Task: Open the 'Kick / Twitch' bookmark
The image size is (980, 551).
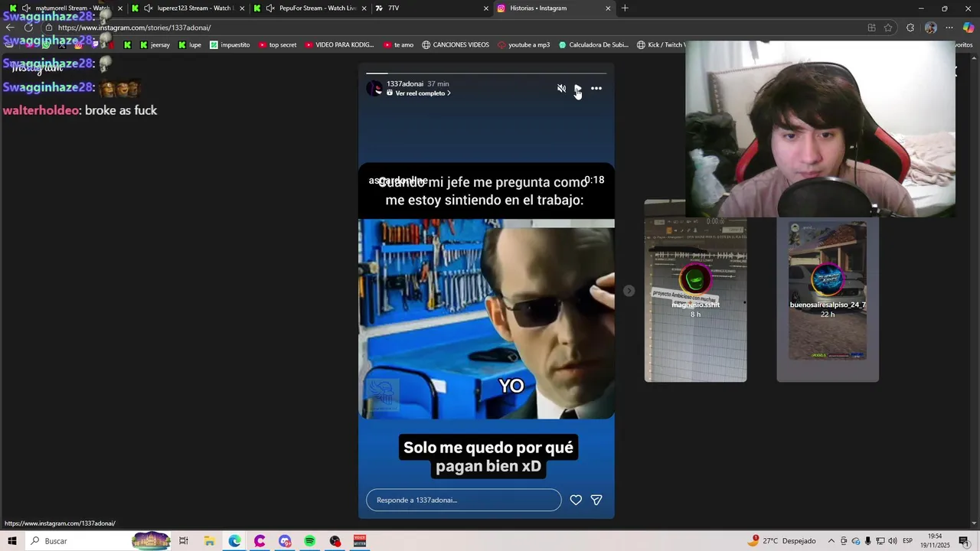Action: [x=661, y=45]
